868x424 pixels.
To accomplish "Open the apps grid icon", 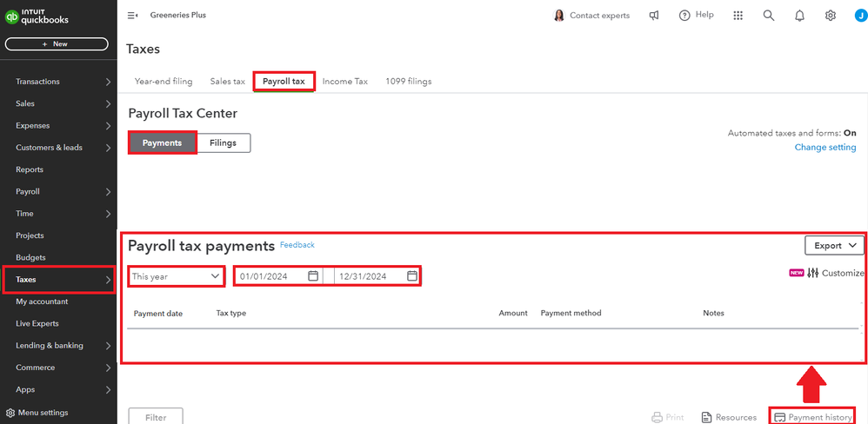I will (x=738, y=16).
